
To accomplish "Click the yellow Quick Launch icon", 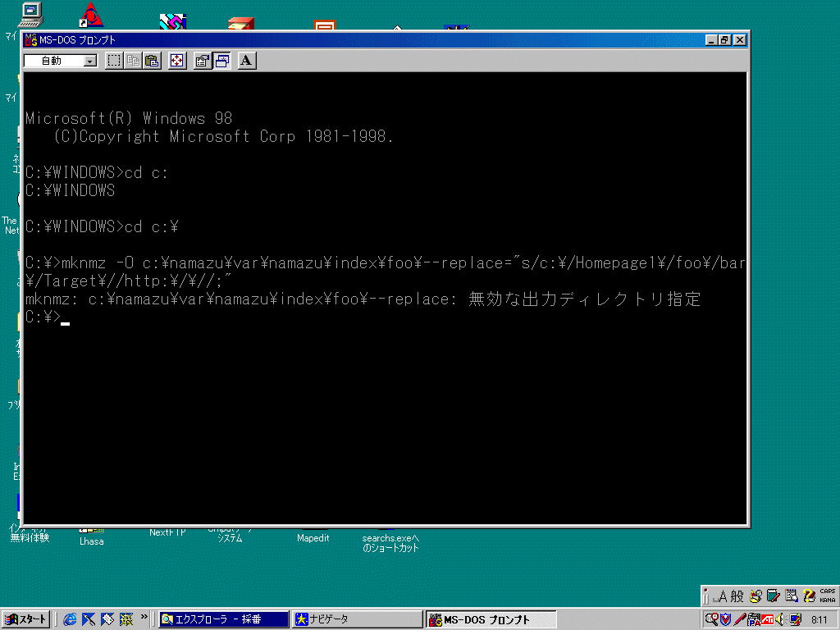I will pyautogui.click(x=126, y=619).
